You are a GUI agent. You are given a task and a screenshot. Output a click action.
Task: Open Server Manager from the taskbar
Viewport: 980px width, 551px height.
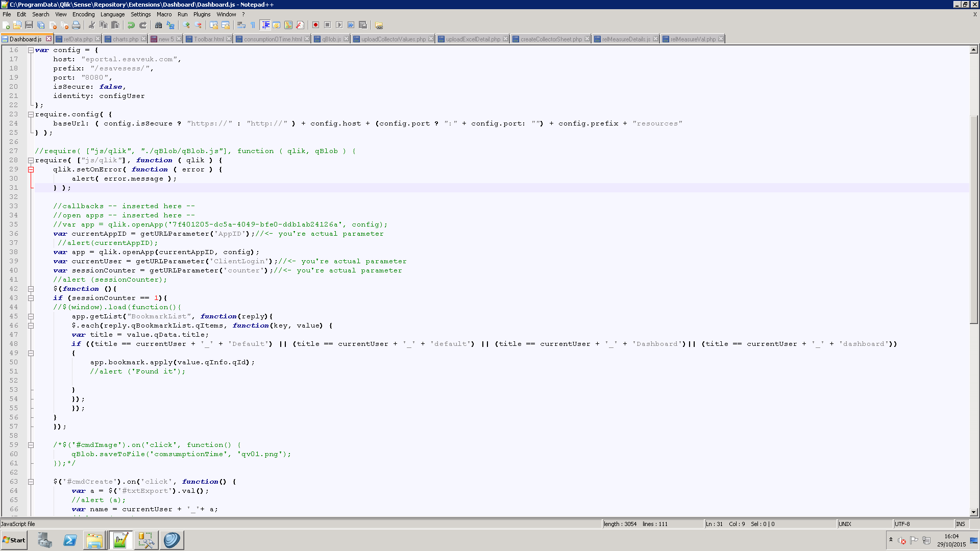45,540
